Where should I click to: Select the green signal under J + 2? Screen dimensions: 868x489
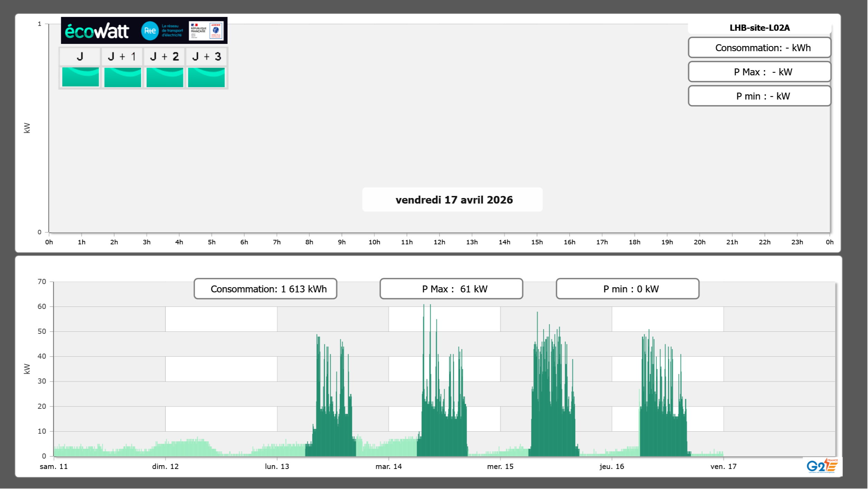point(165,77)
